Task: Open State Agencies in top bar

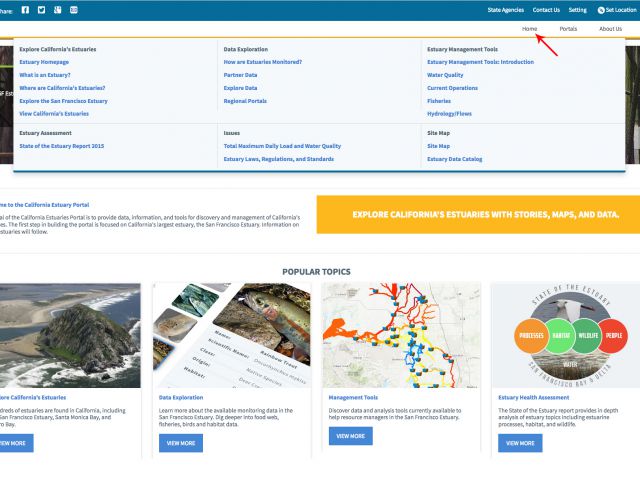Action: pos(505,10)
